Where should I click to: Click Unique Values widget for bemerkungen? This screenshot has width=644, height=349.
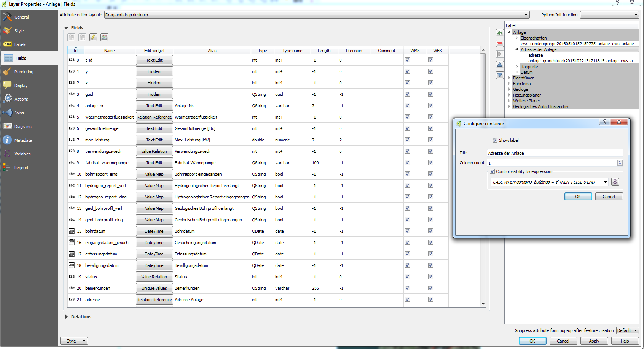(154, 288)
